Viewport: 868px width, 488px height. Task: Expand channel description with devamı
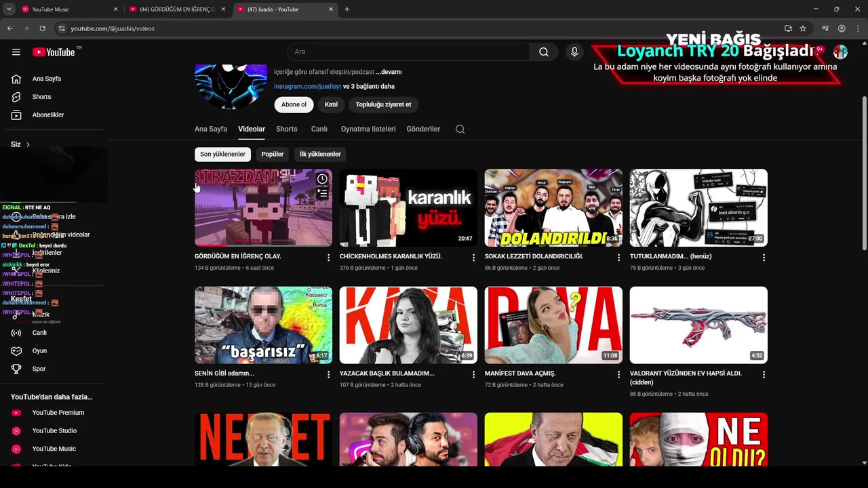pyautogui.click(x=389, y=72)
